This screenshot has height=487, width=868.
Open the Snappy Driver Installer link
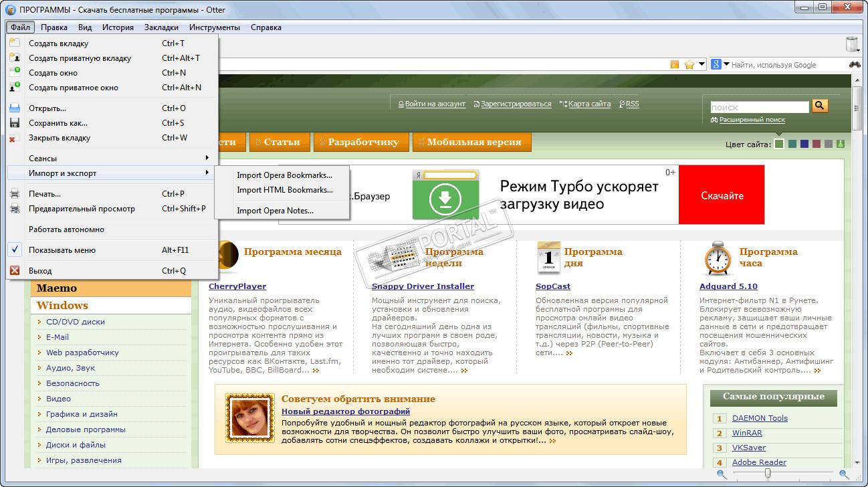point(423,286)
